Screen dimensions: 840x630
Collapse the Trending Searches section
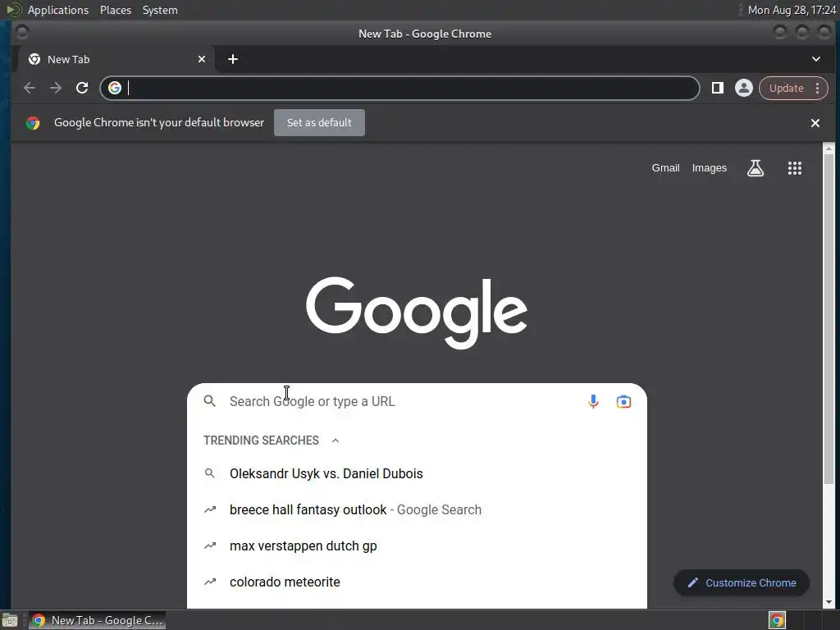point(336,441)
